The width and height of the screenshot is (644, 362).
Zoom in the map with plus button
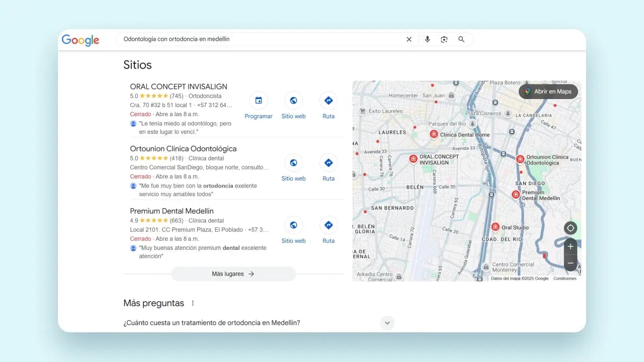point(570,247)
